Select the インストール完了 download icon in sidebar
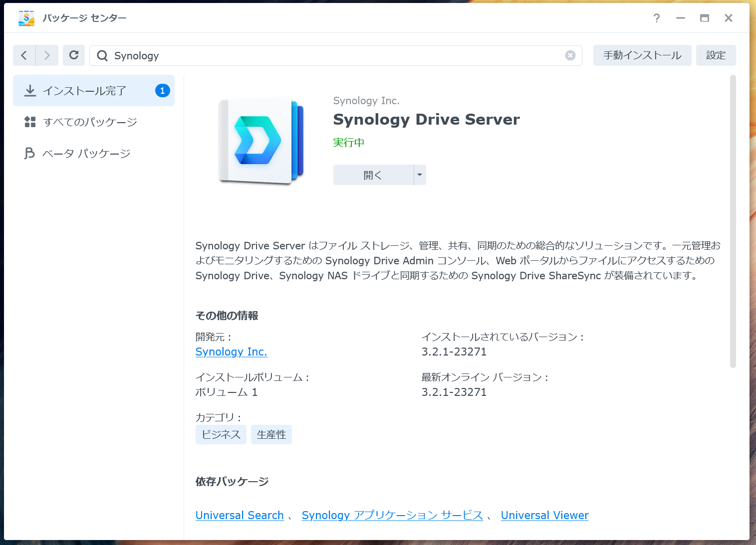This screenshot has height=545, width=756. click(x=30, y=90)
